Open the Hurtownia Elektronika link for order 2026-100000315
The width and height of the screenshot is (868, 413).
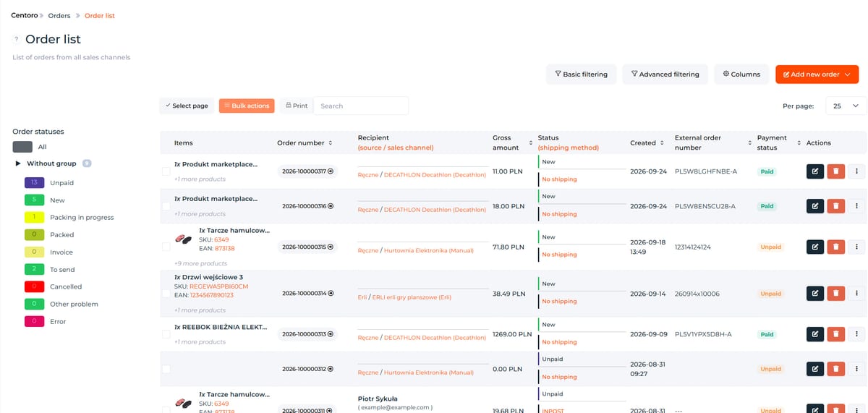pyautogui.click(x=429, y=250)
